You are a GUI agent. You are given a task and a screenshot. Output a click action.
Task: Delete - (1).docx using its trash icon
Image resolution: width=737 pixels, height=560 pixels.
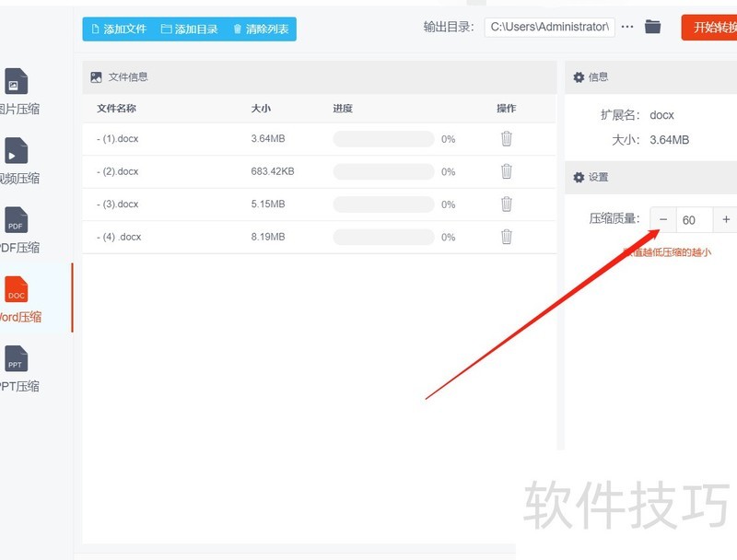506,137
